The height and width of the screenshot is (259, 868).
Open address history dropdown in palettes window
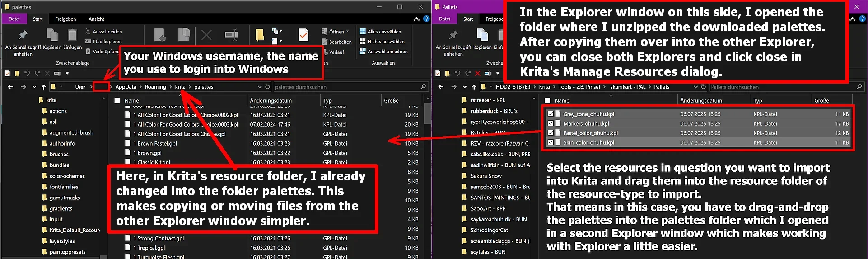[x=260, y=87]
